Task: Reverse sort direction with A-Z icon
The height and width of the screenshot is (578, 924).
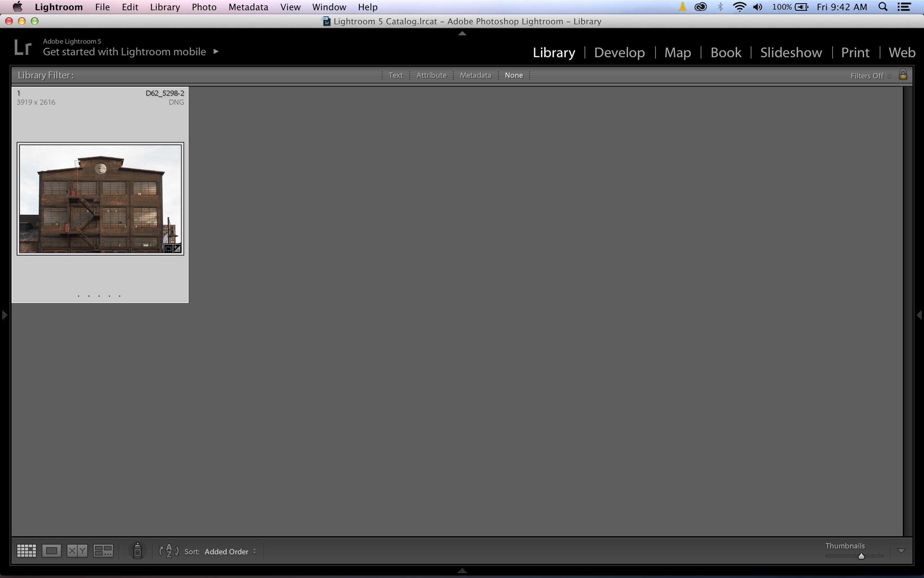Action: click(x=169, y=551)
